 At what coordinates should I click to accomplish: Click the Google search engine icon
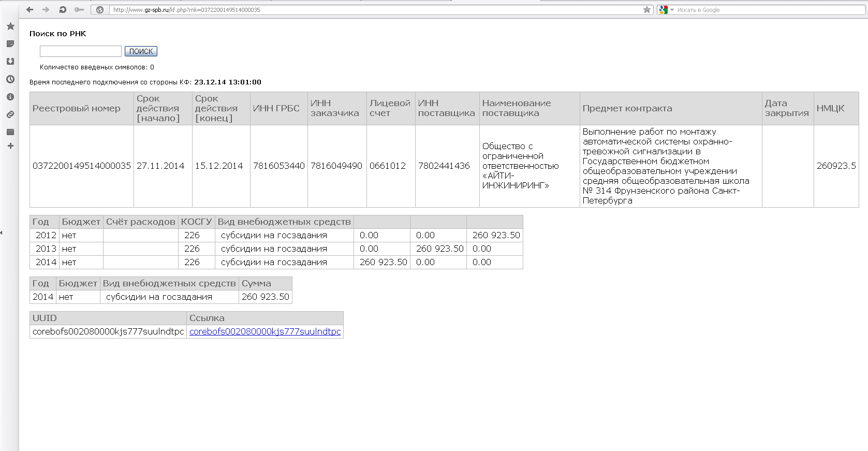click(663, 10)
